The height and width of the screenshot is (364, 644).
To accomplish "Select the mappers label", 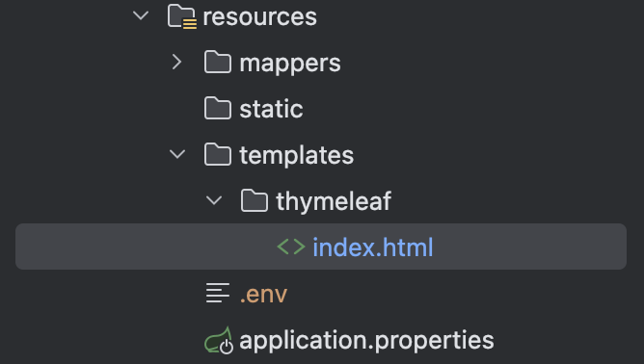I will [290, 64].
